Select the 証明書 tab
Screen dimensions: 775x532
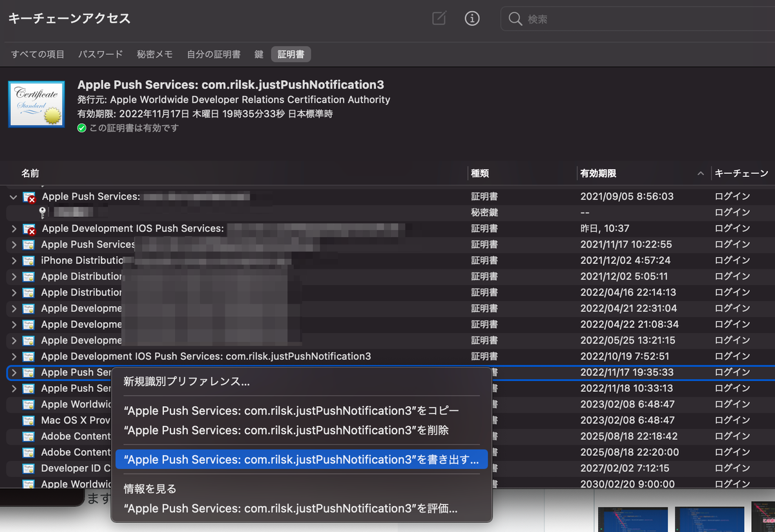click(291, 54)
